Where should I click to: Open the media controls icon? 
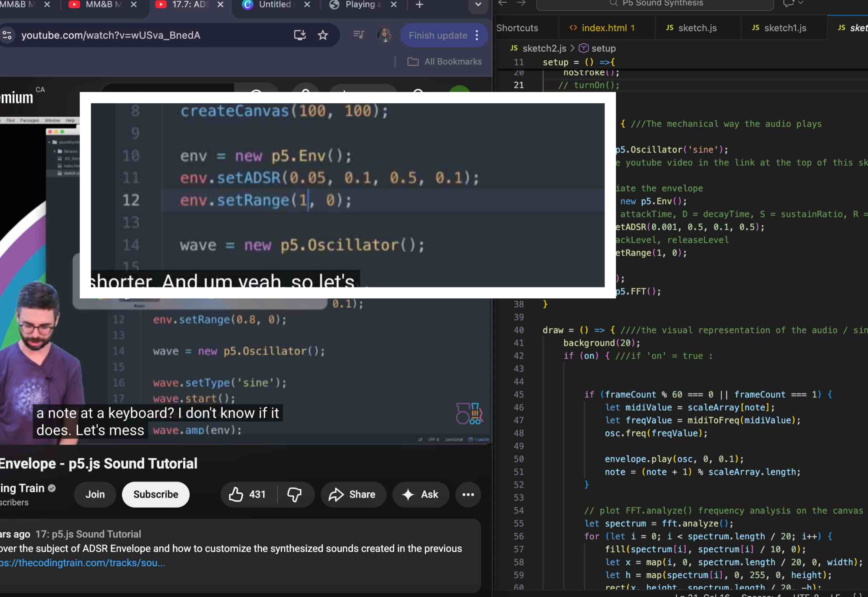(x=358, y=35)
